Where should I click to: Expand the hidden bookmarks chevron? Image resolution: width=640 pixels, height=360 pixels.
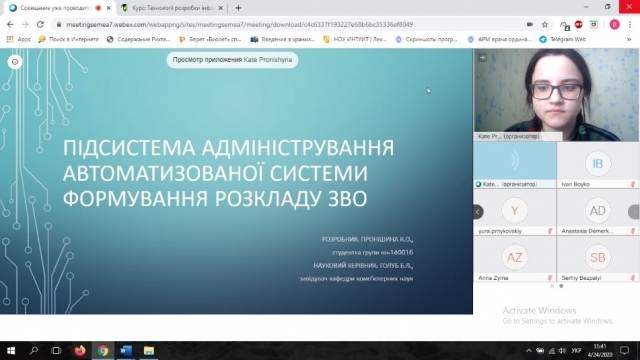[629, 39]
